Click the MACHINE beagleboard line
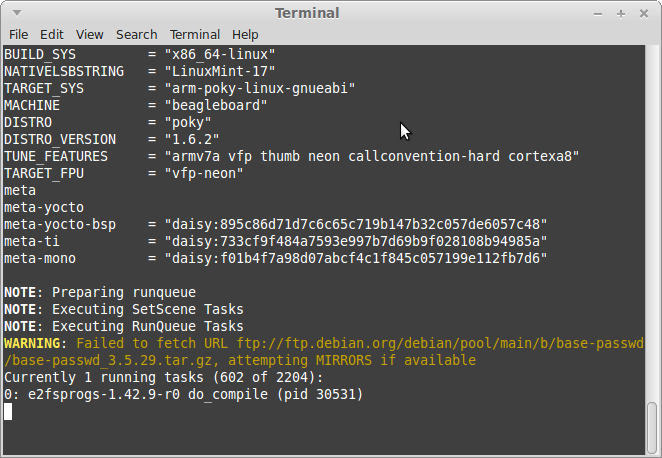 (136, 106)
